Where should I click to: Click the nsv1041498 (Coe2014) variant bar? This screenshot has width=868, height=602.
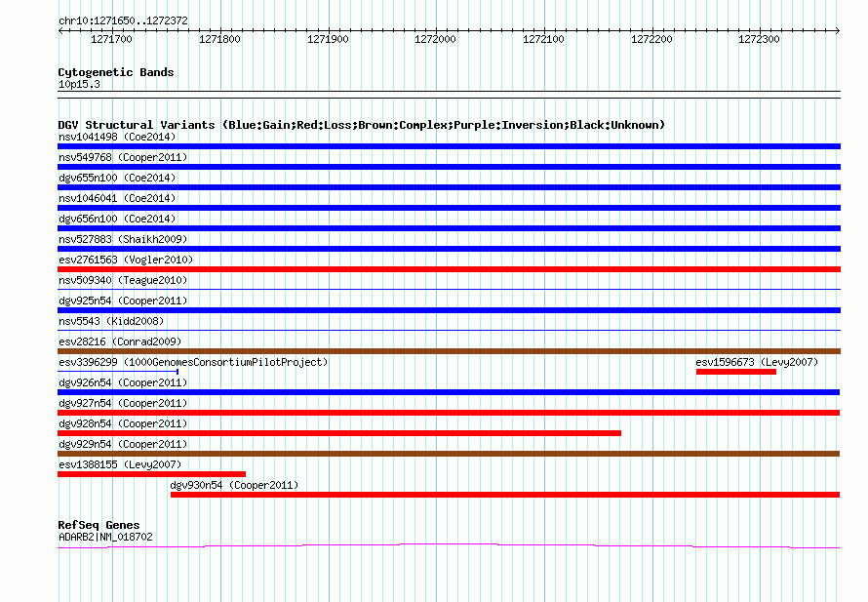point(449,146)
